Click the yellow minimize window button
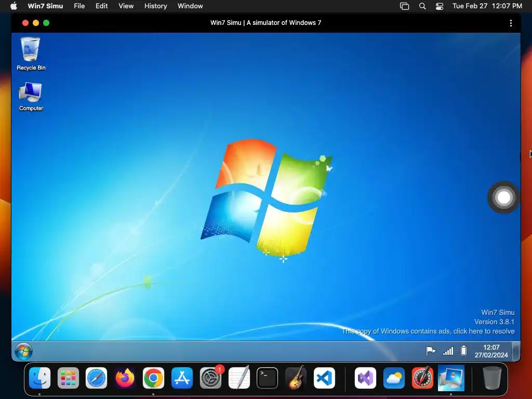 point(36,23)
